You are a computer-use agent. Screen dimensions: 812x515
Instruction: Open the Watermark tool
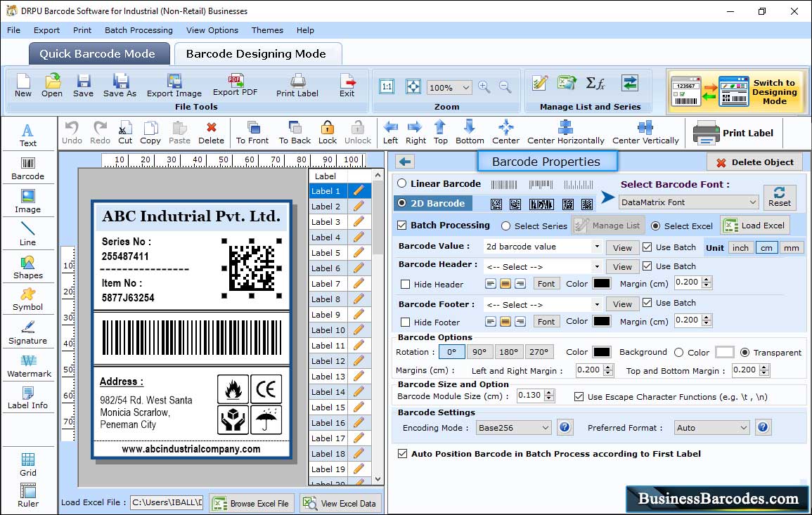click(x=29, y=366)
